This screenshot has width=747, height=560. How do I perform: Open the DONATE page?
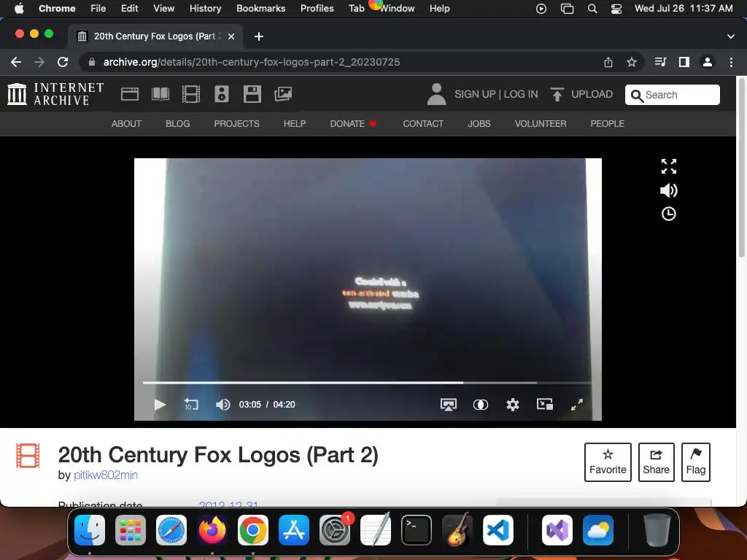point(353,124)
